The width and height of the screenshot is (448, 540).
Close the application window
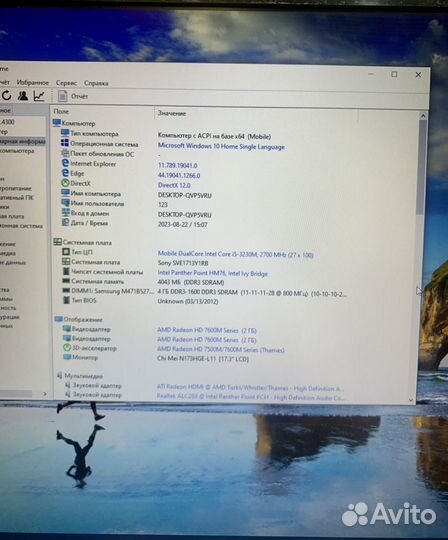point(418,74)
